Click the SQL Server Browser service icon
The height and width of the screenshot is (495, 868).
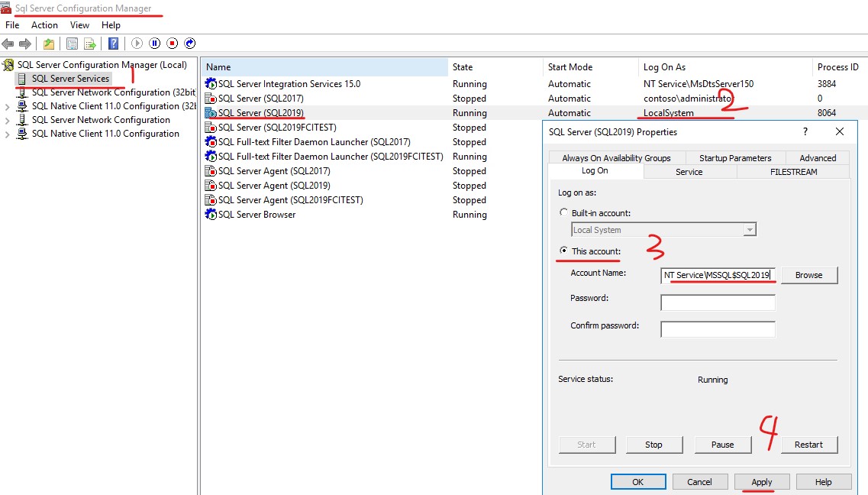[x=211, y=215]
